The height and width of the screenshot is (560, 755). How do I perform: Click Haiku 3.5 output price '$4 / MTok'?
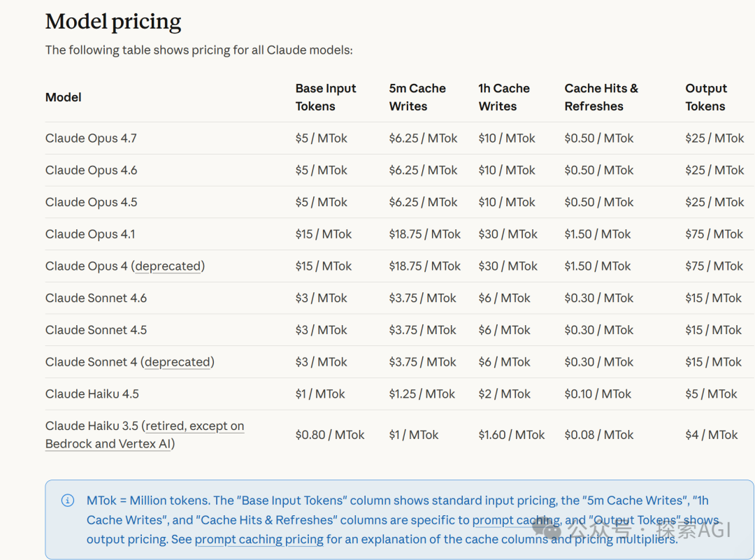tap(712, 436)
